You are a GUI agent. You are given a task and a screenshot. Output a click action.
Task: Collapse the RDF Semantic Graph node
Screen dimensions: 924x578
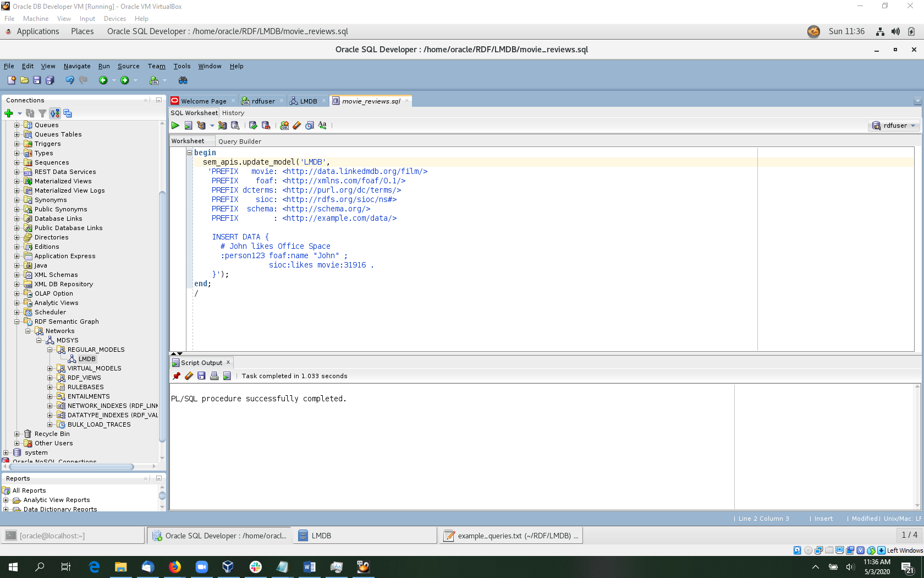click(x=17, y=321)
